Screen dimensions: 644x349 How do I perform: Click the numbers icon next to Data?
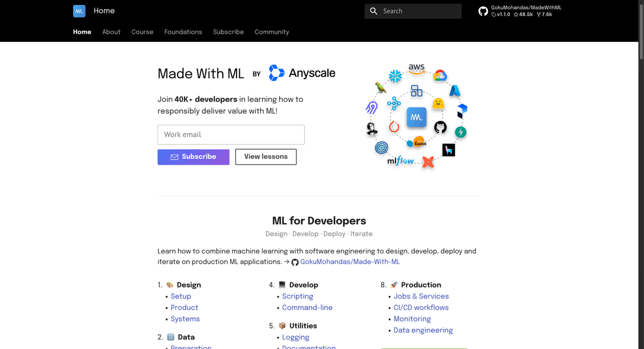pyautogui.click(x=171, y=337)
